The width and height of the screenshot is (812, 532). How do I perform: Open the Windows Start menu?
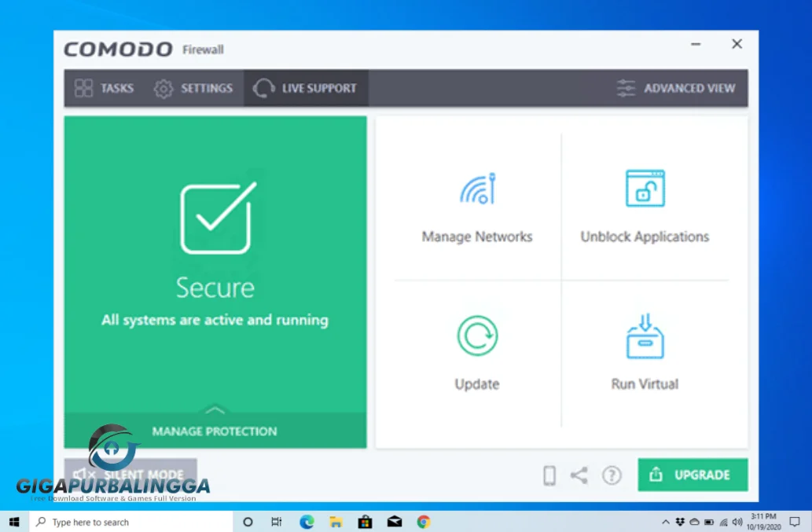pos(14,522)
